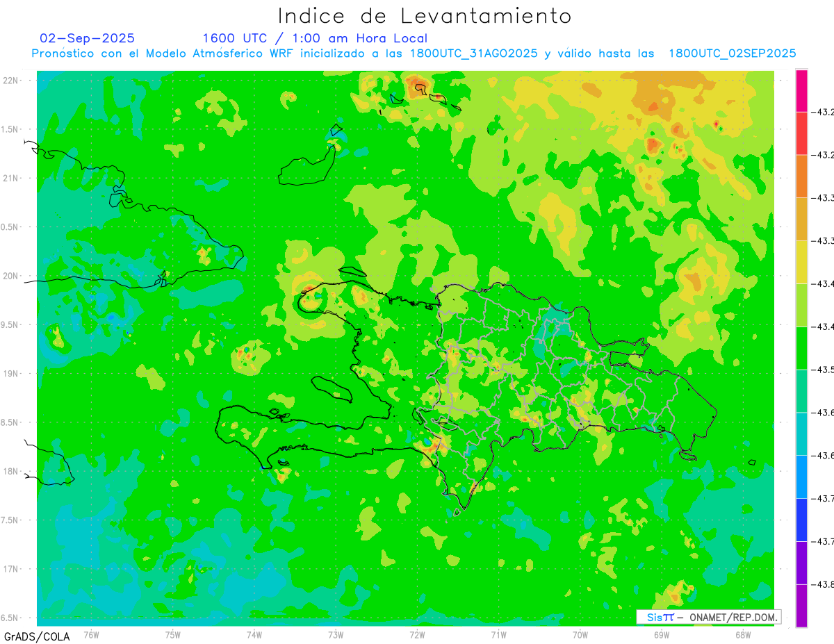Click the "17N" latitude label
The image size is (834, 644).
click(x=10, y=569)
